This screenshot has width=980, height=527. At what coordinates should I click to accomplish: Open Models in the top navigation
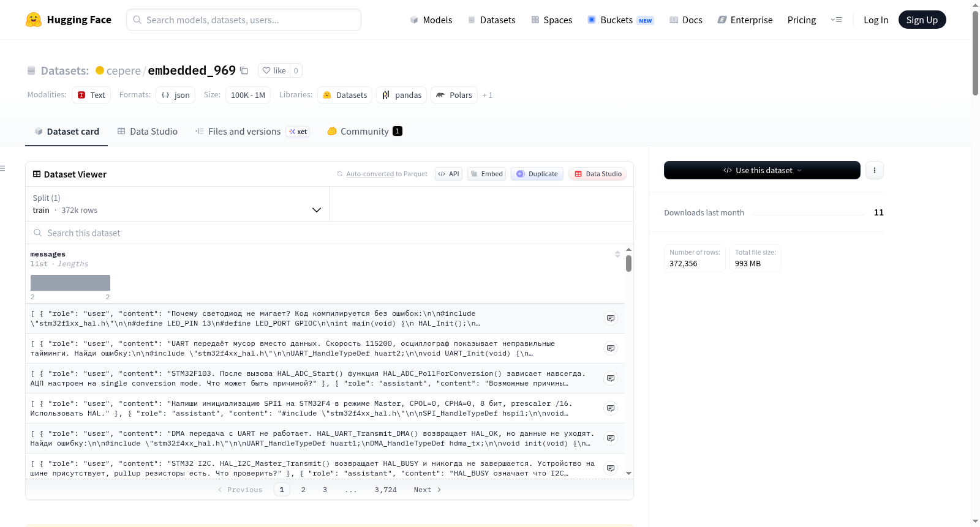(x=431, y=20)
